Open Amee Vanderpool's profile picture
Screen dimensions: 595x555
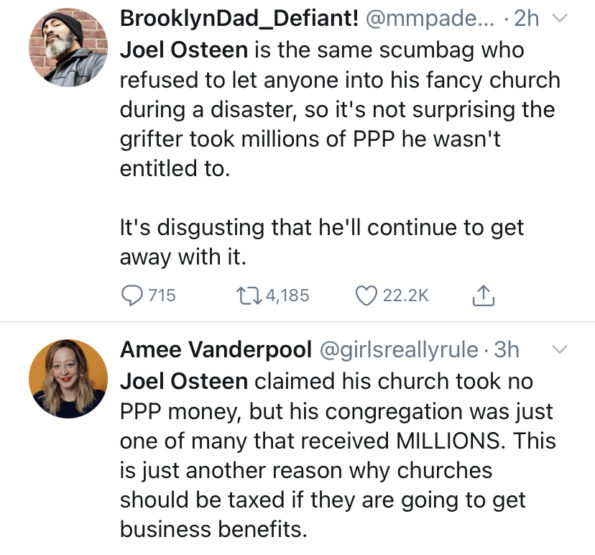(x=68, y=379)
